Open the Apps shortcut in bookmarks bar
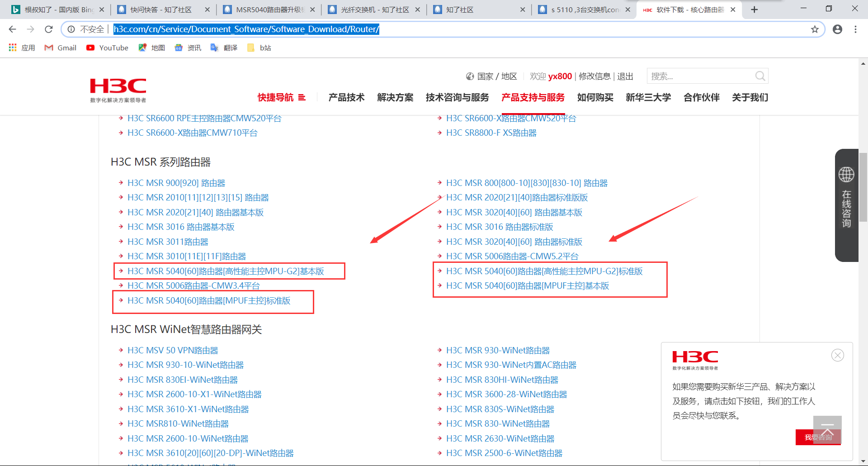 click(x=22, y=48)
